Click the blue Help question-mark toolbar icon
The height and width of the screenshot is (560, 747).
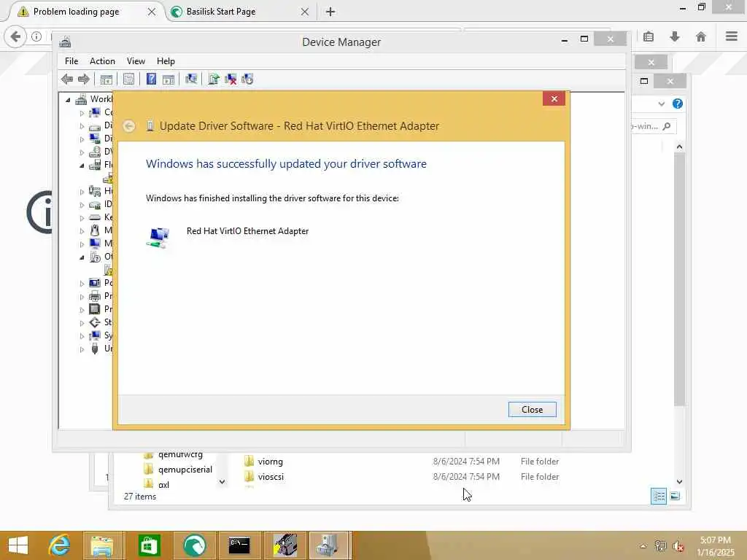(151, 79)
